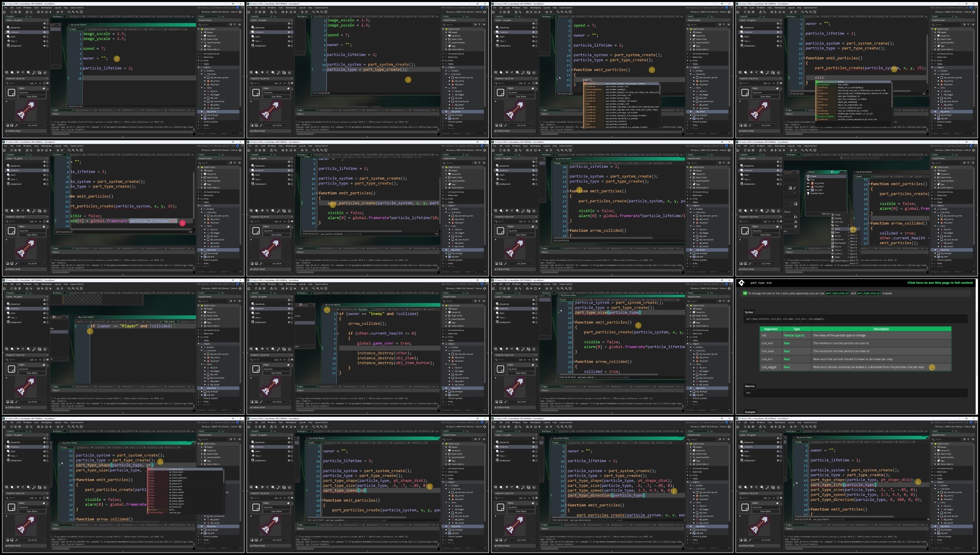Lock the Sequences layer in the Add Event menu frame
980x555 pixels.
781,166
